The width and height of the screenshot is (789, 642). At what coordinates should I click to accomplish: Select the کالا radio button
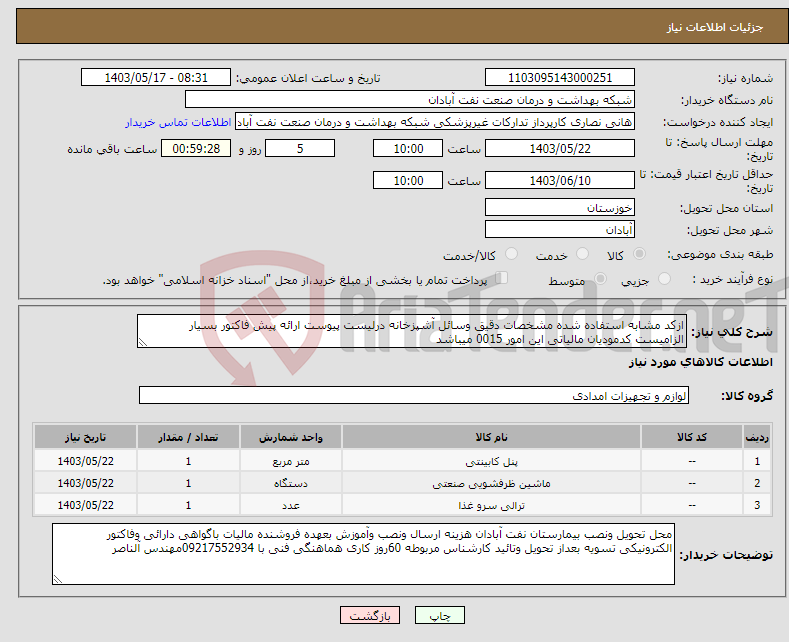coord(640,254)
